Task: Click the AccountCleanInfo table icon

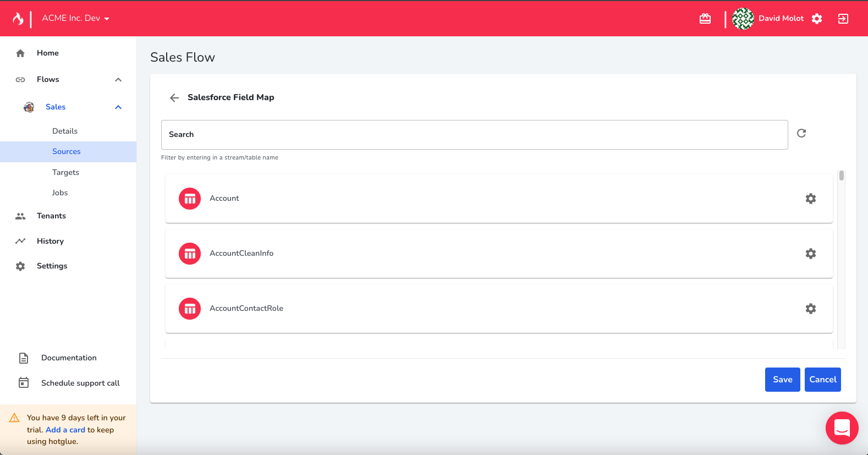Action: click(190, 254)
